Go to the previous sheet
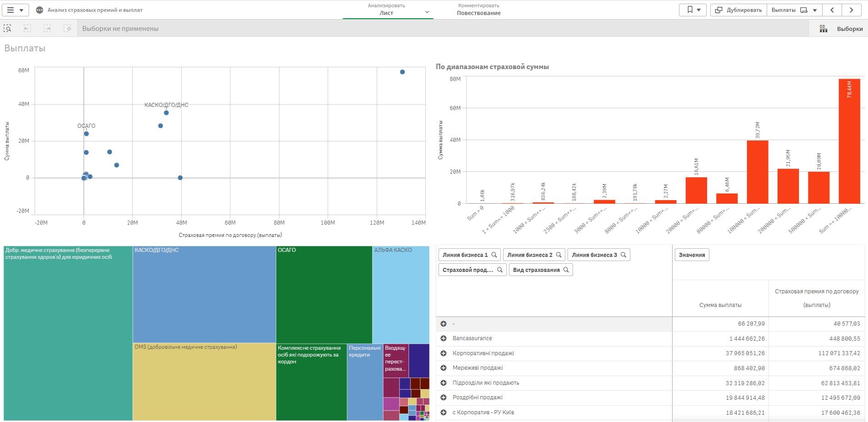The height and width of the screenshot is (422, 868). [x=832, y=10]
